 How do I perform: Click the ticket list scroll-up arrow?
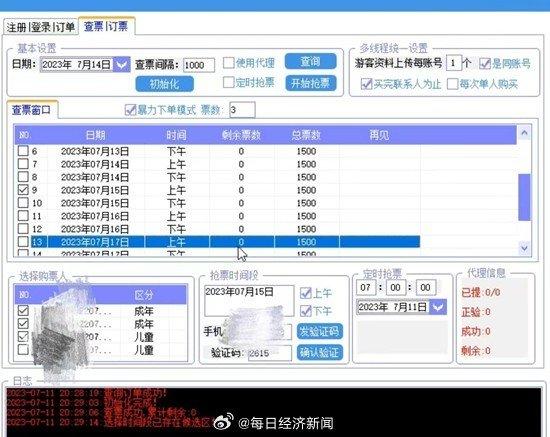(x=524, y=133)
